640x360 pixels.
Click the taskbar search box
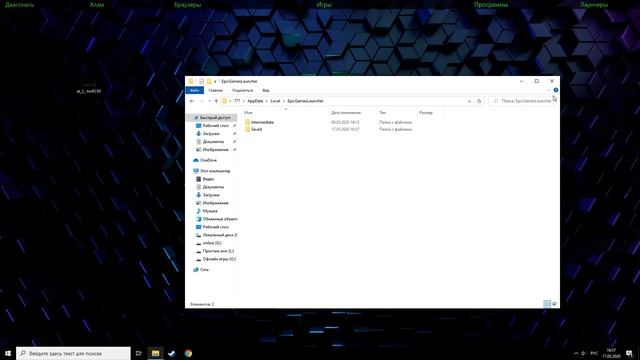(x=73, y=353)
